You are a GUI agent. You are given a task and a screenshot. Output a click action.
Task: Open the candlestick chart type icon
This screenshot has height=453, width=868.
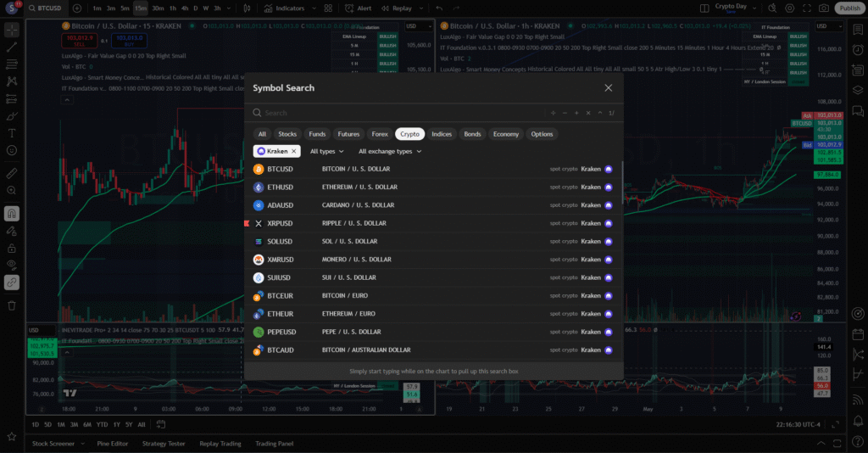pyautogui.click(x=247, y=8)
